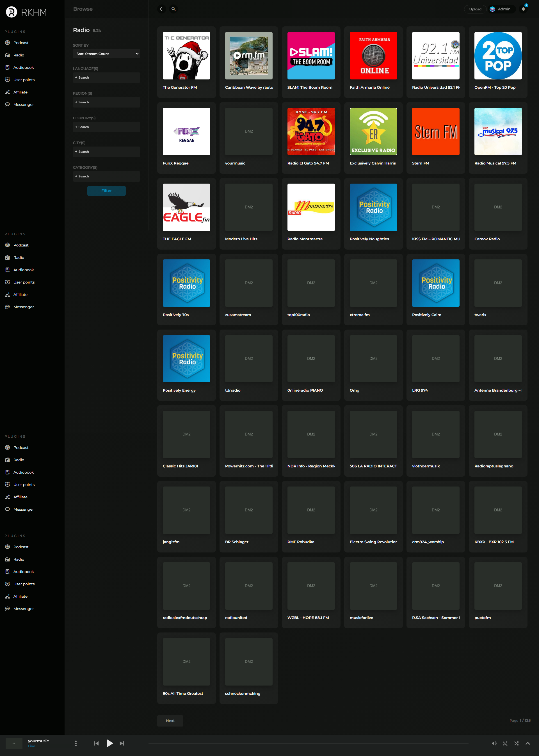This screenshot has height=756, width=539.
Task: Click the Filter button
Action: (x=106, y=191)
